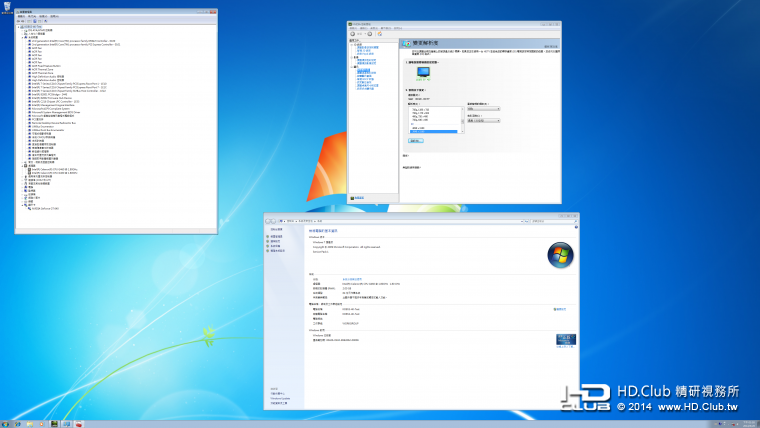Screen dimensions: 760x428
Task: Open 裝置管理員 link in System sidebar
Action: pos(274,237)
